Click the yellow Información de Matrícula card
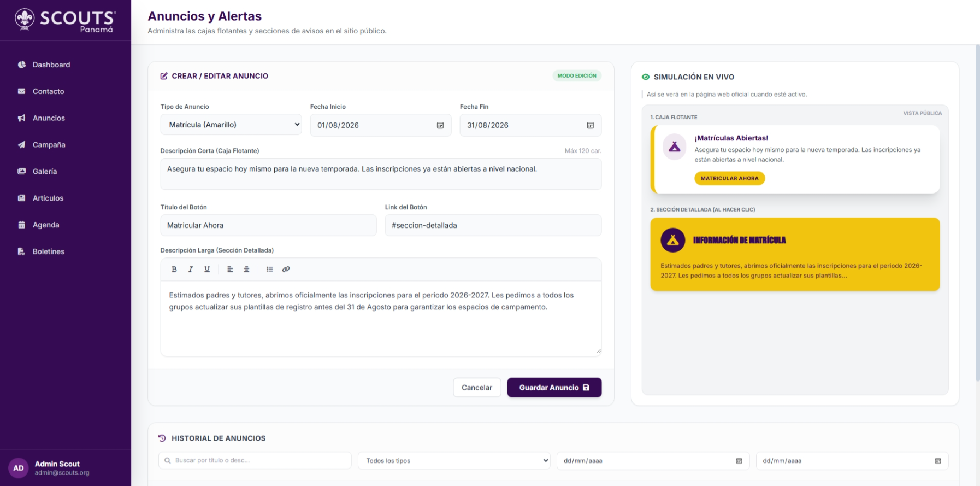The width and height of the screenshot is (980, 486). click(795, 254)
